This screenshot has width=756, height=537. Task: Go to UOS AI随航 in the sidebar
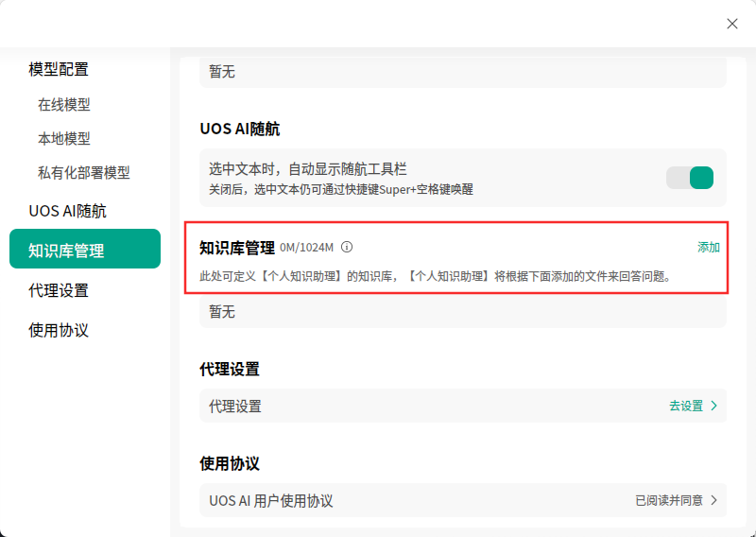(x=67, y=211)
